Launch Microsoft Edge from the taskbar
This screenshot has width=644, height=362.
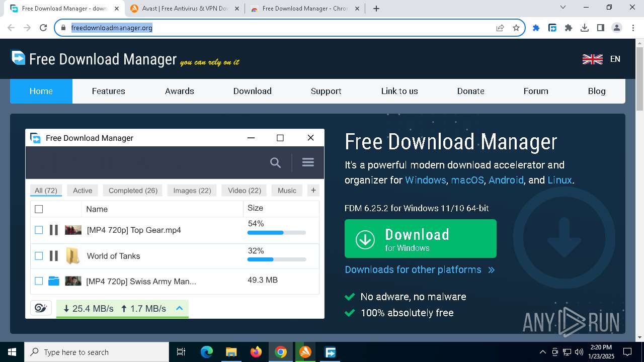(207, 352)
